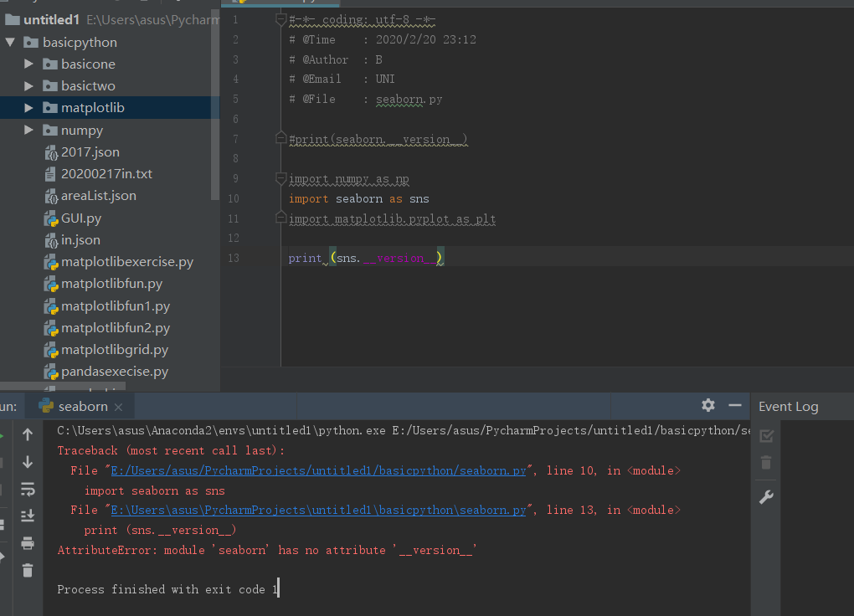The width and height of the screenshot is (854, 616).
Task: Click "import numpy as np" code line
Action: 348,178
